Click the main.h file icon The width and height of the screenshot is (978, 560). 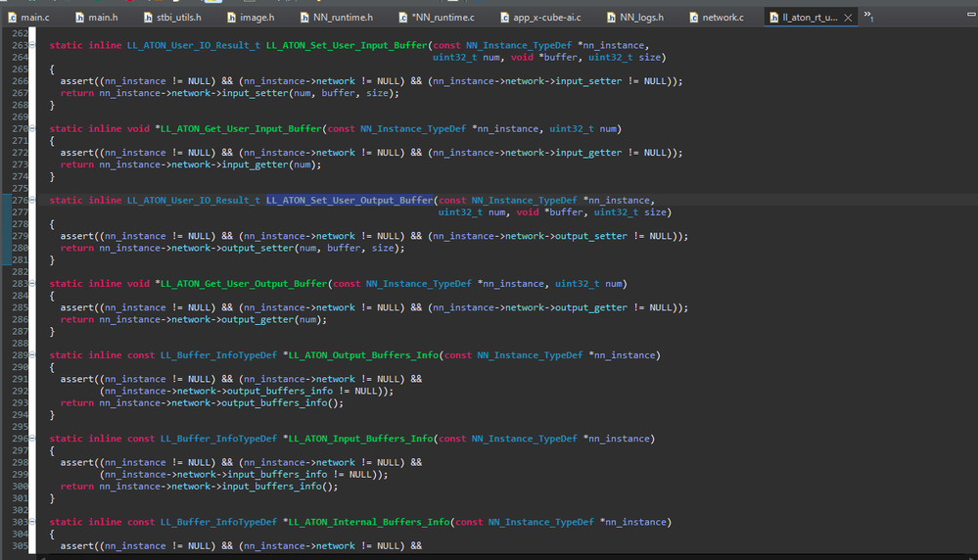coord(79,18)
